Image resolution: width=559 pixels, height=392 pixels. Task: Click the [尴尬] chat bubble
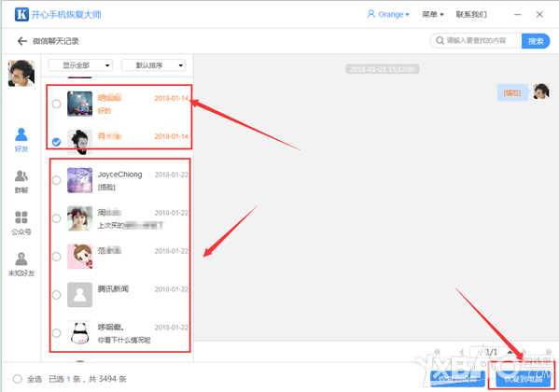click(x=512, y=92)
